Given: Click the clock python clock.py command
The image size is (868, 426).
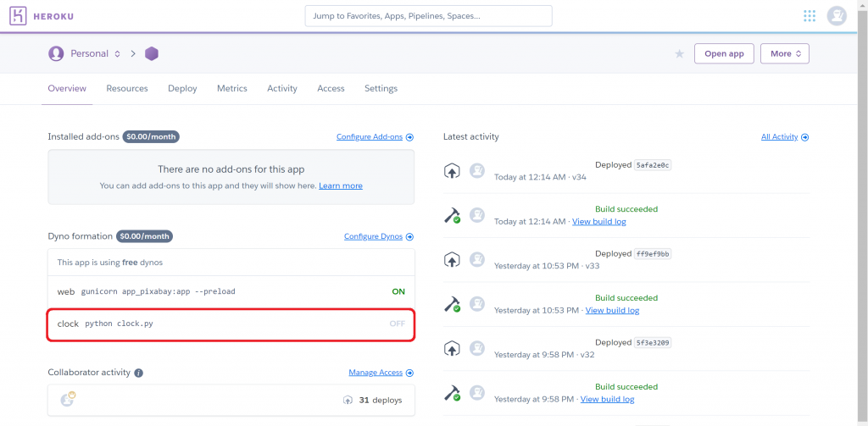Looking at the screenshot, I should click(119, 324).
